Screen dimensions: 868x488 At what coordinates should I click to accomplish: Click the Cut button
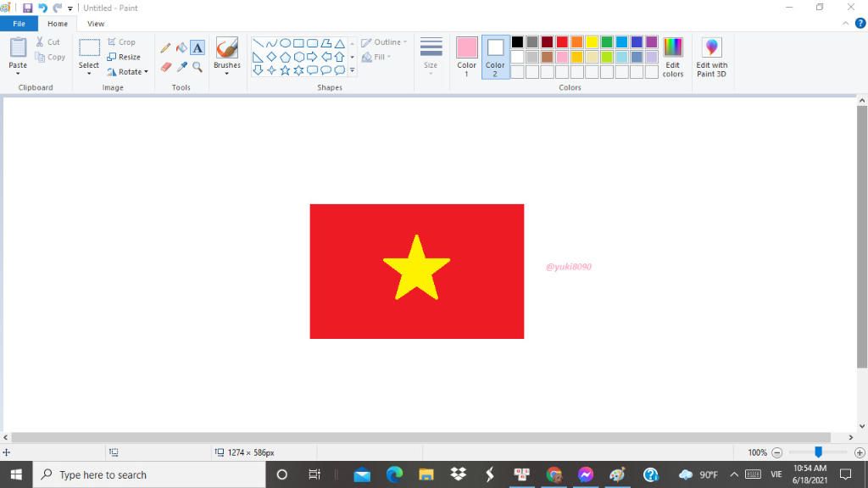tap(47, 42)
